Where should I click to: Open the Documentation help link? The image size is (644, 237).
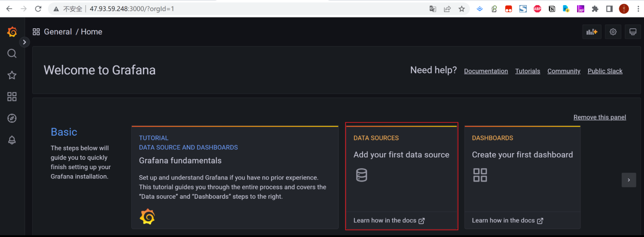[x=486, y=71]
